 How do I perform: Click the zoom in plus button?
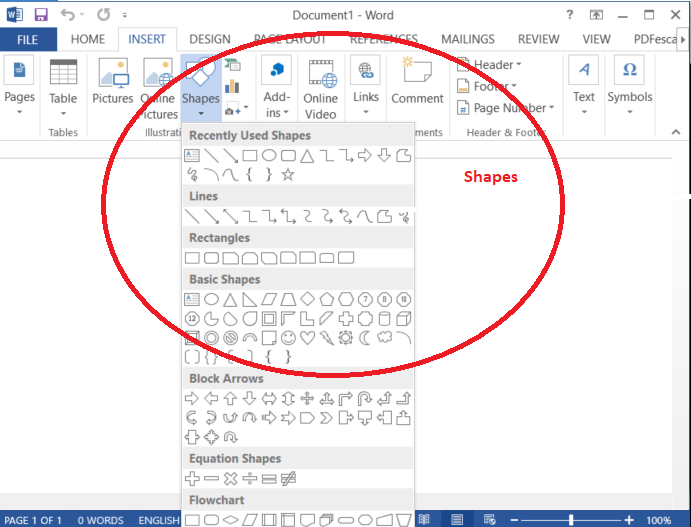(629, 520)
